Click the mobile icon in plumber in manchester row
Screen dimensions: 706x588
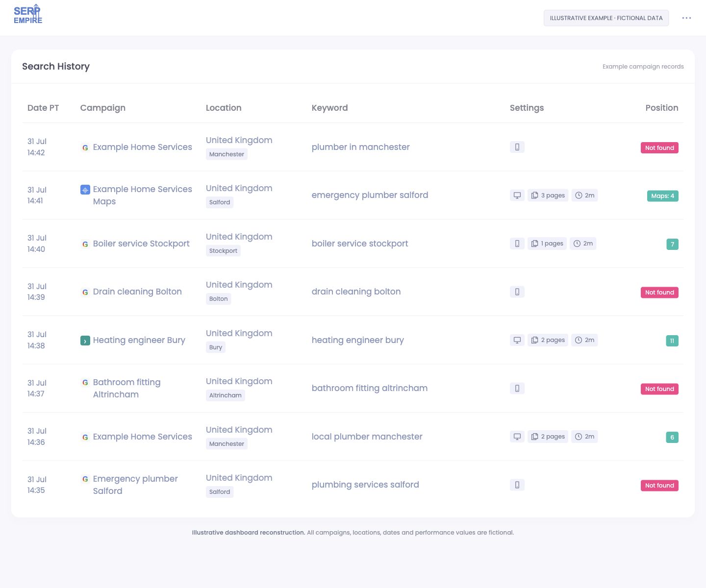(517, 147)
